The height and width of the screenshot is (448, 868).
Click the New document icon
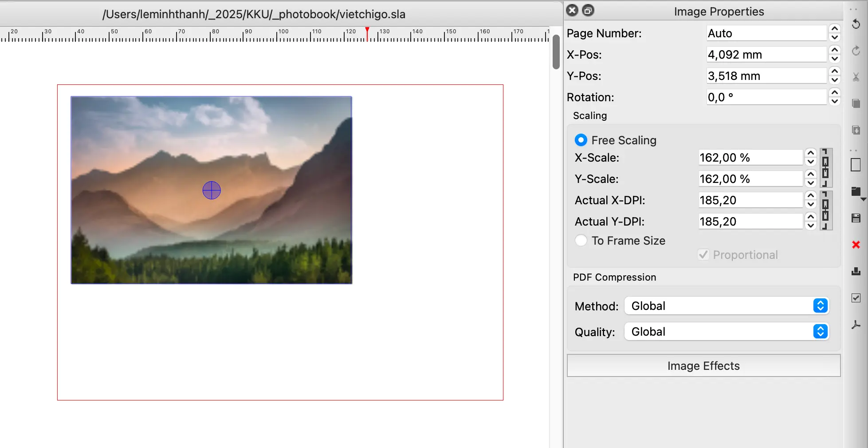[x=856, y=165]
